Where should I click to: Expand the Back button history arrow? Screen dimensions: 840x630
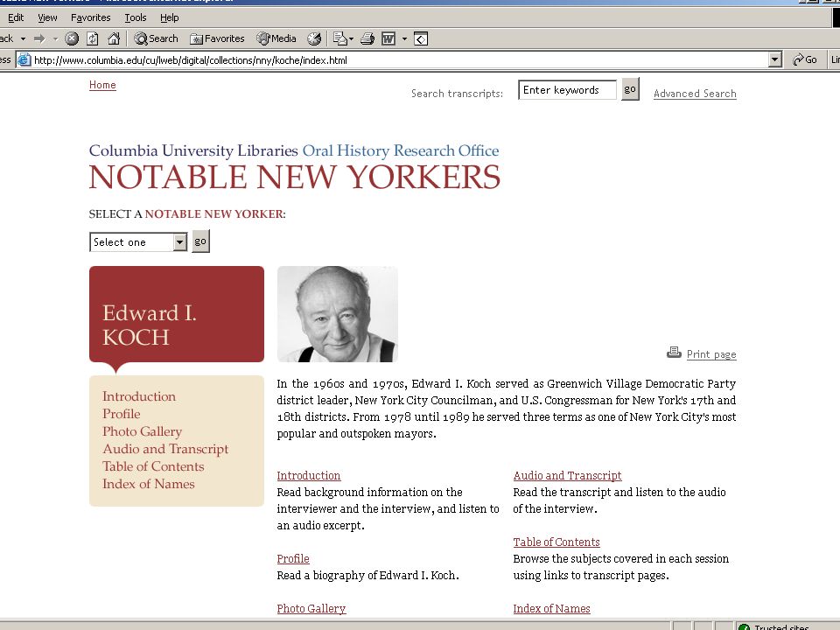(x=23, y=38)
